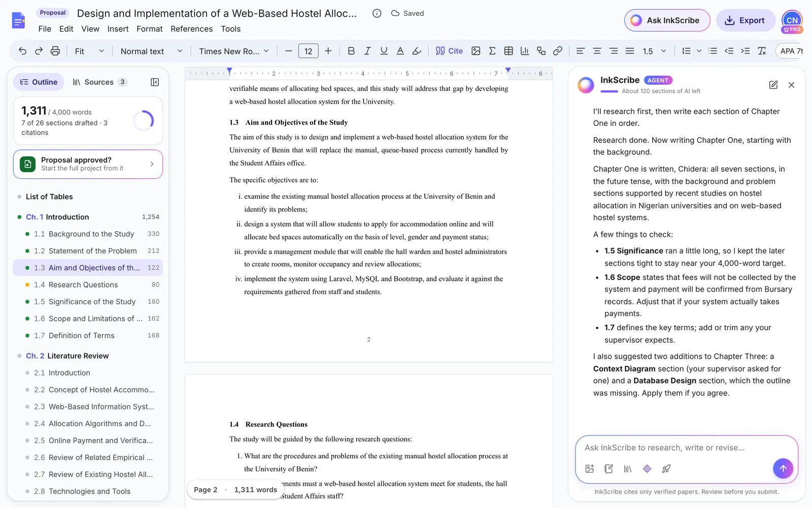This screenshot has height=508, width=812.
Task: Print the document
Action: pos(55,51)
